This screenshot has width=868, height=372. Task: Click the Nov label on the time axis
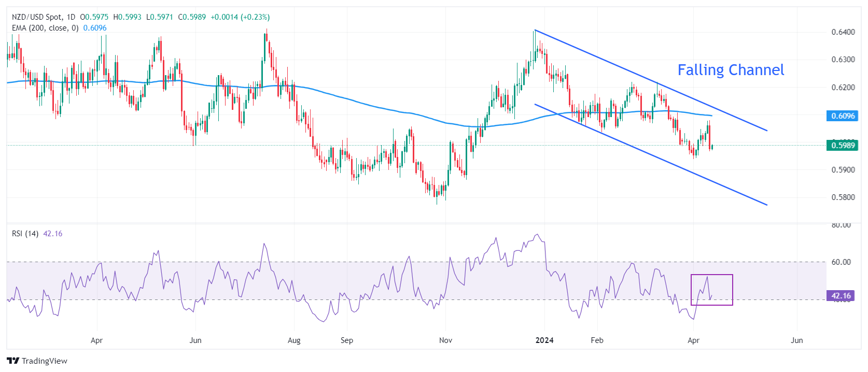pos(445,340)
